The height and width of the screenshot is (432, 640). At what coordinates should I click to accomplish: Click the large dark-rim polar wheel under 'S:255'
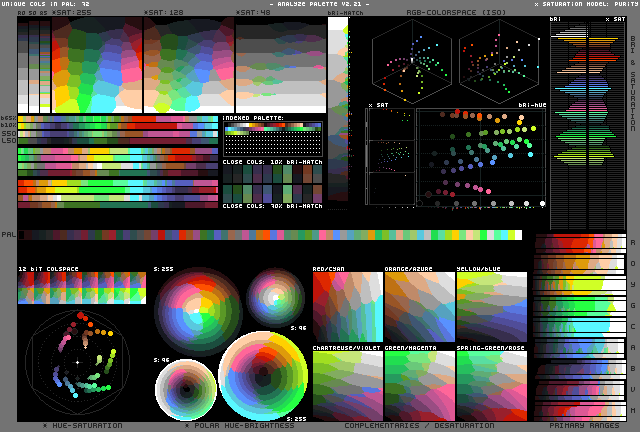pos(198,312)
